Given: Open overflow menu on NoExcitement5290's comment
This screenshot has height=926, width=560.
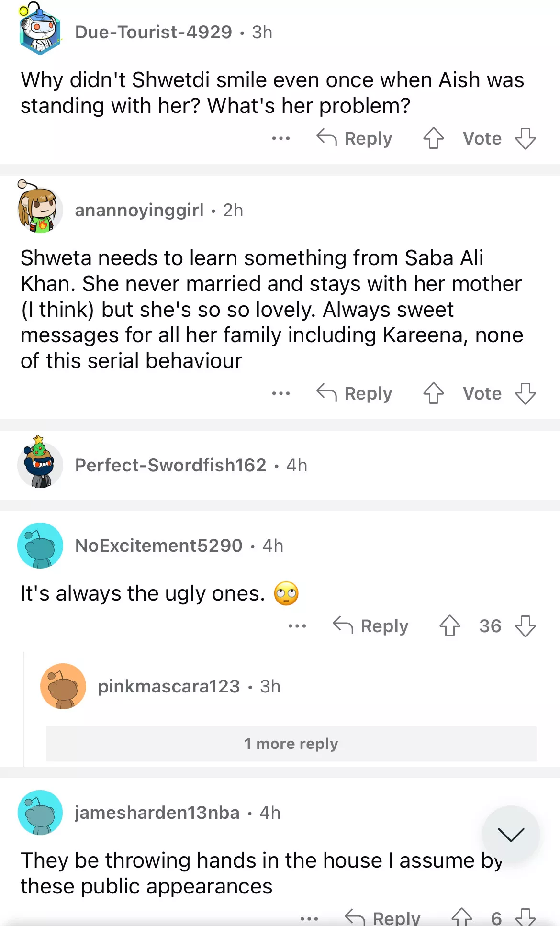Looking at the screenshot, I should pyautogui.click(x=297, y=626).
